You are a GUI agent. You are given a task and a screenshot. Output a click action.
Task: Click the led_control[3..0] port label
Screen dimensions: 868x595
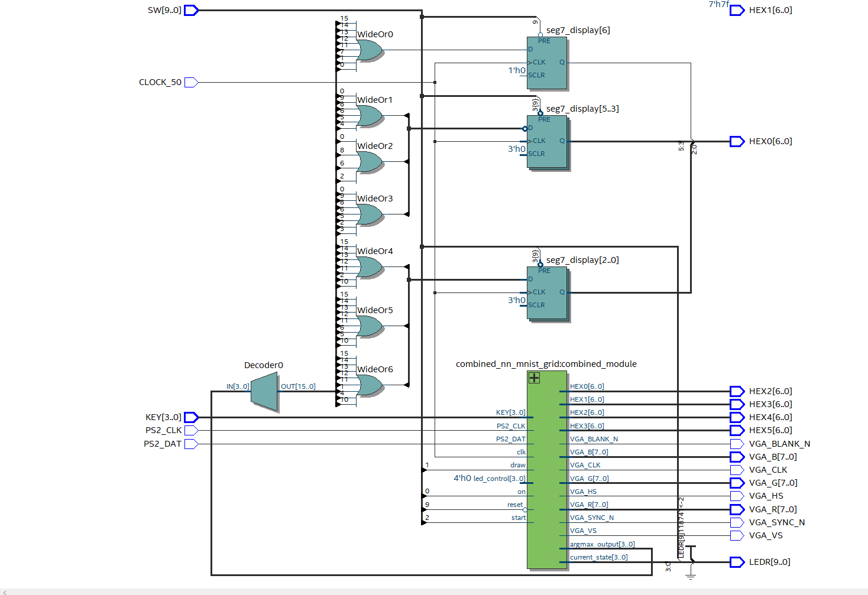pos(499,479)
